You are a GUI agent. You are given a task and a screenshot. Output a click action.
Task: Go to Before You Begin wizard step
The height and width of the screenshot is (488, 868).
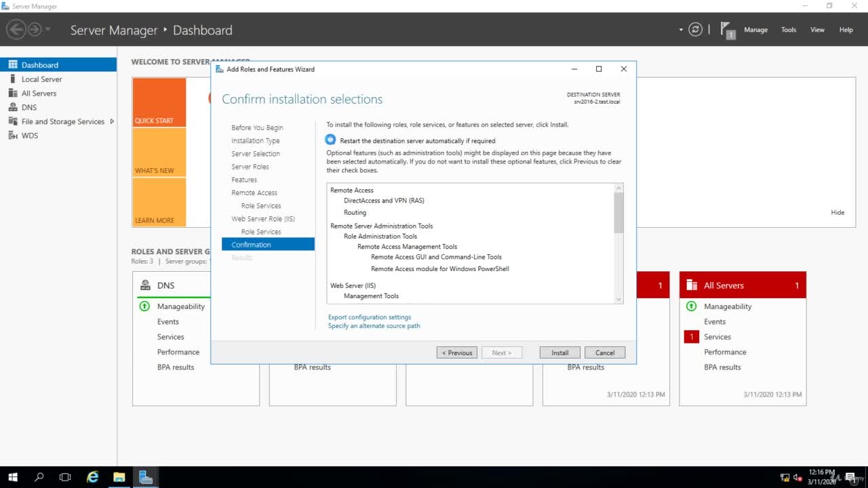[257, 127]
